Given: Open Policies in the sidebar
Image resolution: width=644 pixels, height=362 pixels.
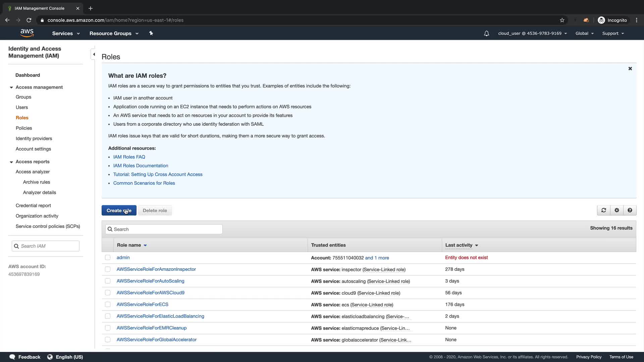Looking at the screenshot, I should click(x=24, y=128).
